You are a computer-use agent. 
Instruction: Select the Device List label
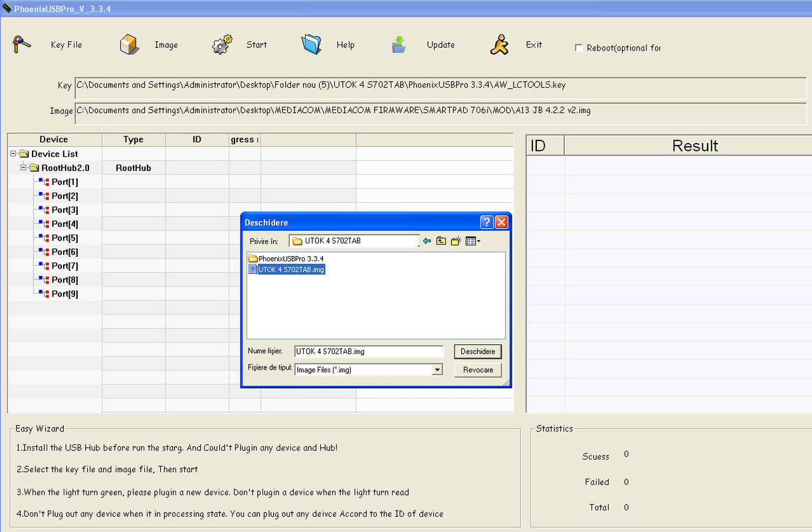(54, 154)
